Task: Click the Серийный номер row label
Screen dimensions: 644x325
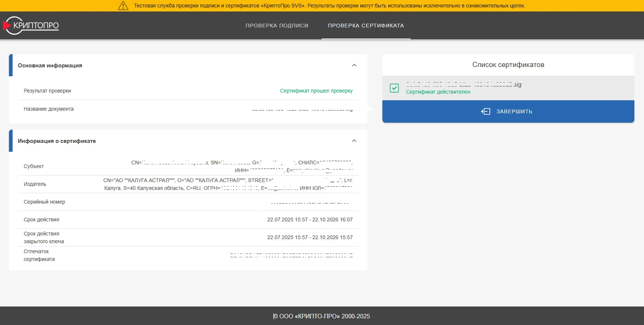Action: tap(44, 202)
